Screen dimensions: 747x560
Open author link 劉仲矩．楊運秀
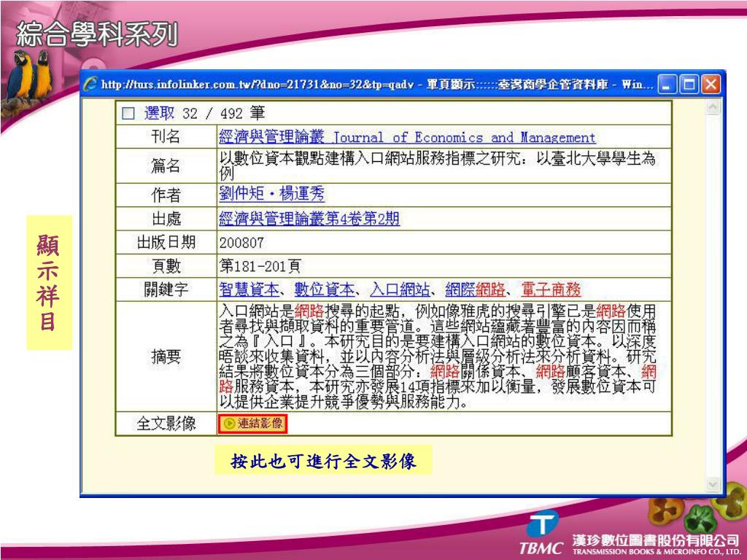pos(271,194)
